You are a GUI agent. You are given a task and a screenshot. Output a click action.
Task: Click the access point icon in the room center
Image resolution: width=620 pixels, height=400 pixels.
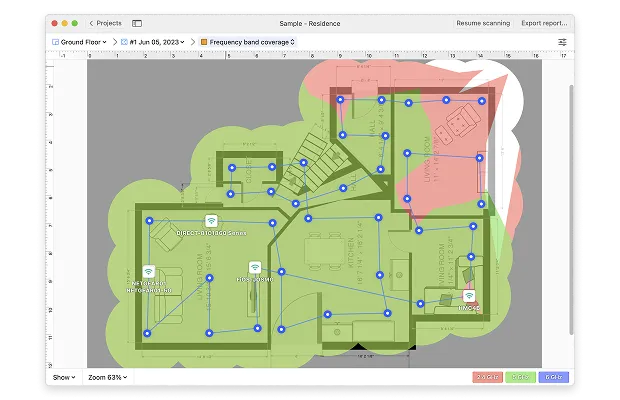(x=255, y=267)
